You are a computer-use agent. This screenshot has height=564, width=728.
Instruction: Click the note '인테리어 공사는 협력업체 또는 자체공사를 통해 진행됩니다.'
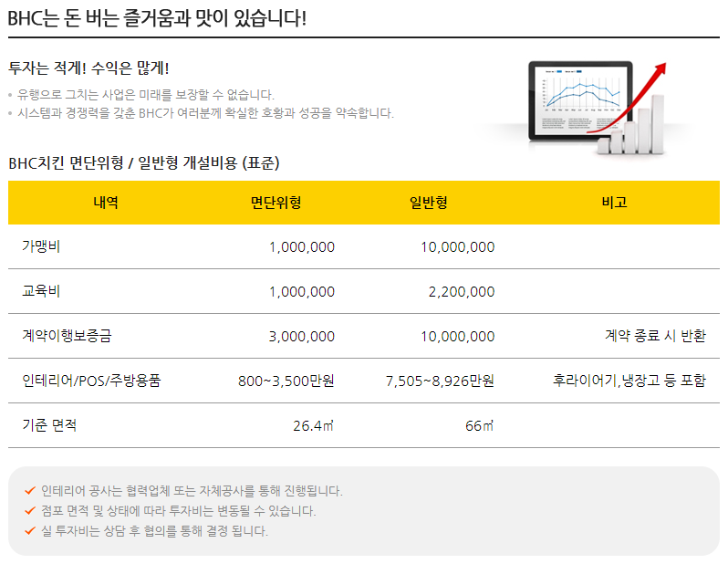pyautogui.click(x=192, y=491)
